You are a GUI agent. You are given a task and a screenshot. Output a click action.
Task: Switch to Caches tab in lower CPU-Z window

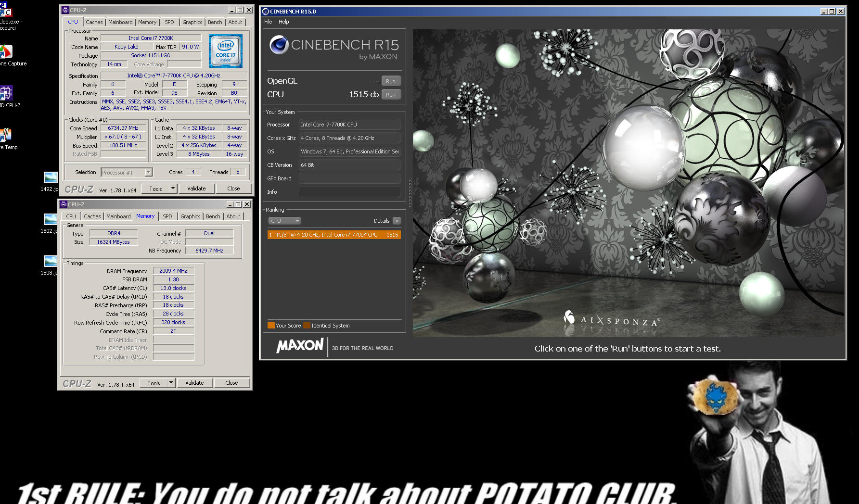[92, 216]
